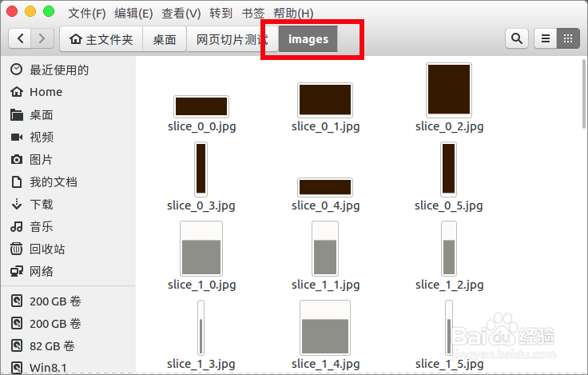Click the vertical scrollbar handle

(x=584, y=94)
